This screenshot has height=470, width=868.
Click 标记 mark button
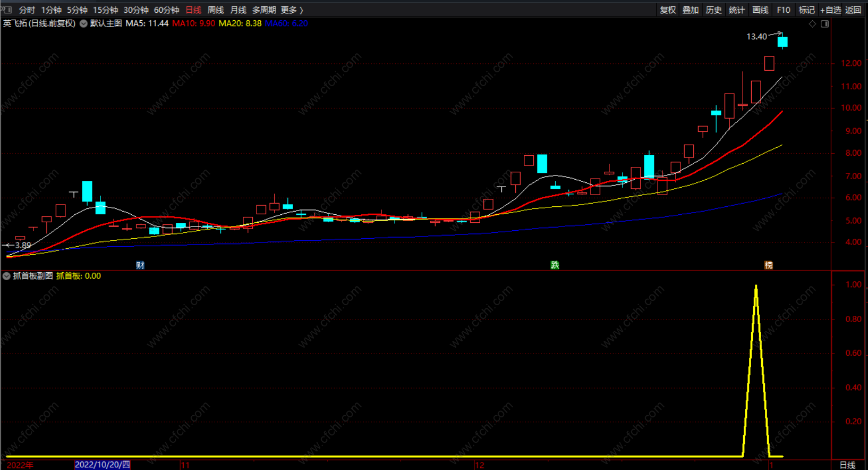tap(806, 10)
